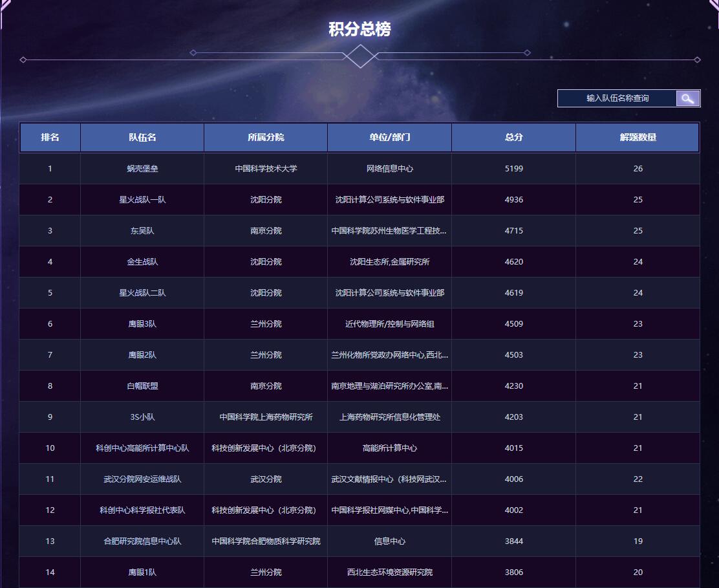Click the magnifier search icon button
The width and height of the screenshot is (719, 588).
[x=688, y=98]
